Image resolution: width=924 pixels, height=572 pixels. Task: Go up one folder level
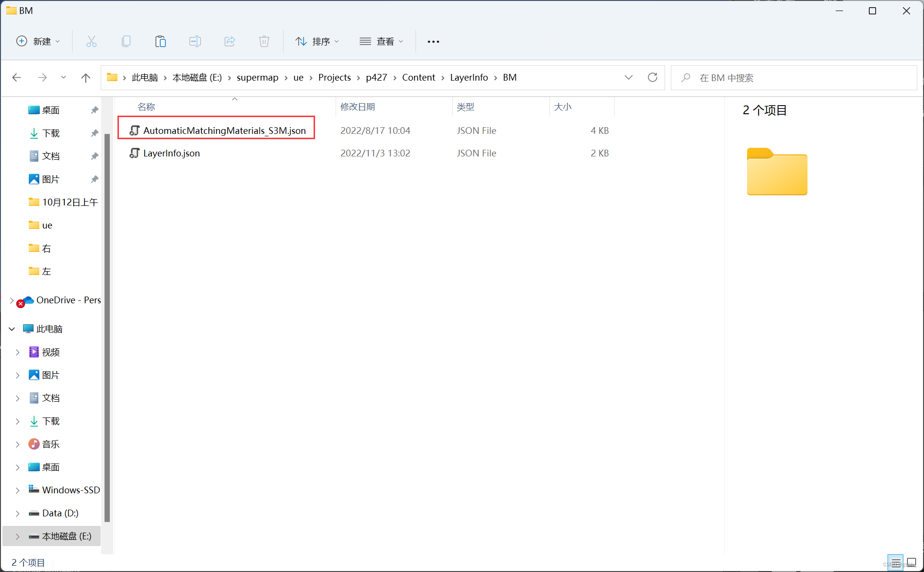(x=86, y=77)
